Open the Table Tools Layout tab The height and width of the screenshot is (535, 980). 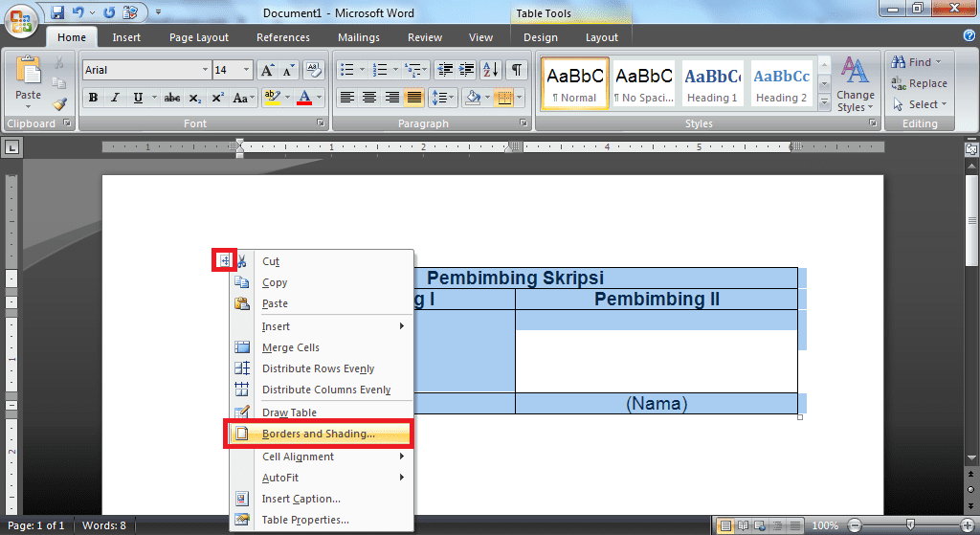click(x=602, y=37)
